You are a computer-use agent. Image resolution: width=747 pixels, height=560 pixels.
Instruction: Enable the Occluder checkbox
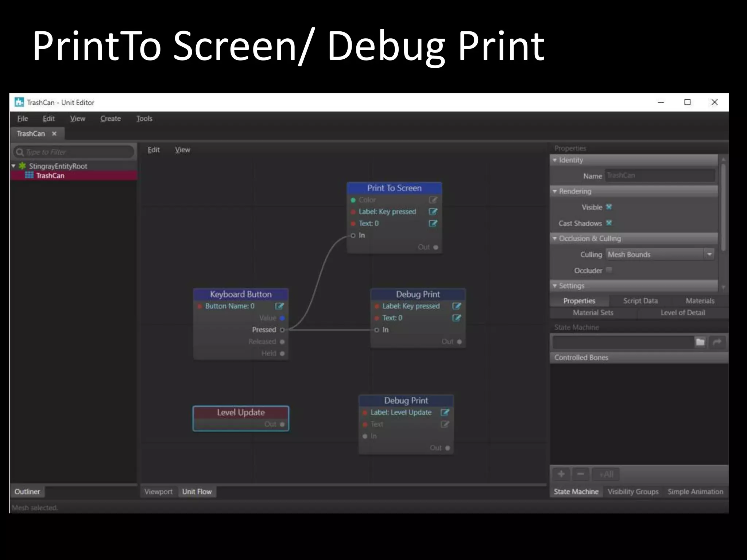click(609, 270)
